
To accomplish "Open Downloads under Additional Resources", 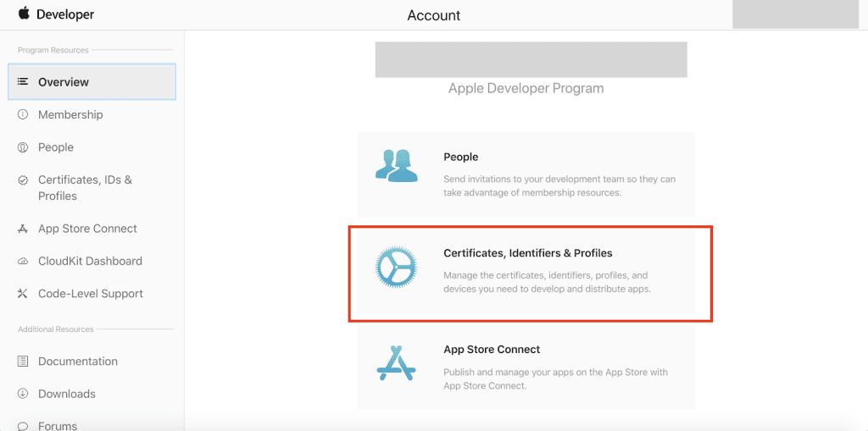I will [67, 394].
